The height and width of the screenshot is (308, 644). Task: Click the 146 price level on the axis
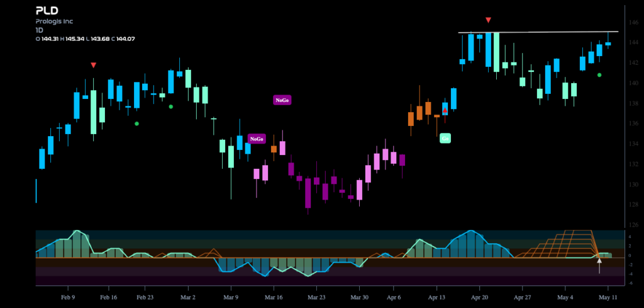click(635, 22)
